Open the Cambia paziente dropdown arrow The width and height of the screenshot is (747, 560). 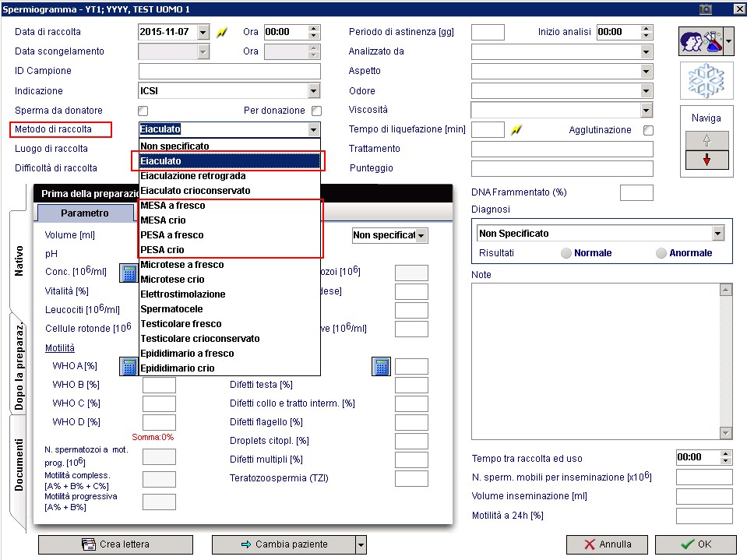pos(361,544)
